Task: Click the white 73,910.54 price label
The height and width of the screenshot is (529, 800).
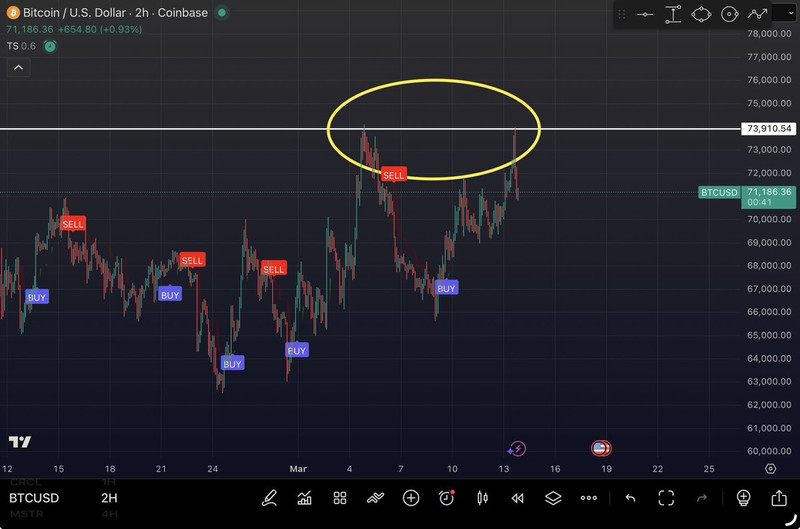Action: (768, 129)
